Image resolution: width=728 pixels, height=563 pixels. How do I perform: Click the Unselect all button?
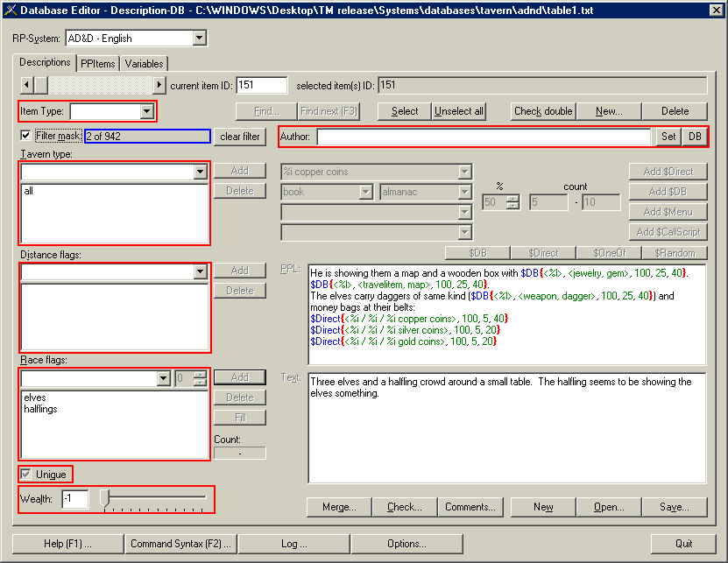[x=459, y=111]
